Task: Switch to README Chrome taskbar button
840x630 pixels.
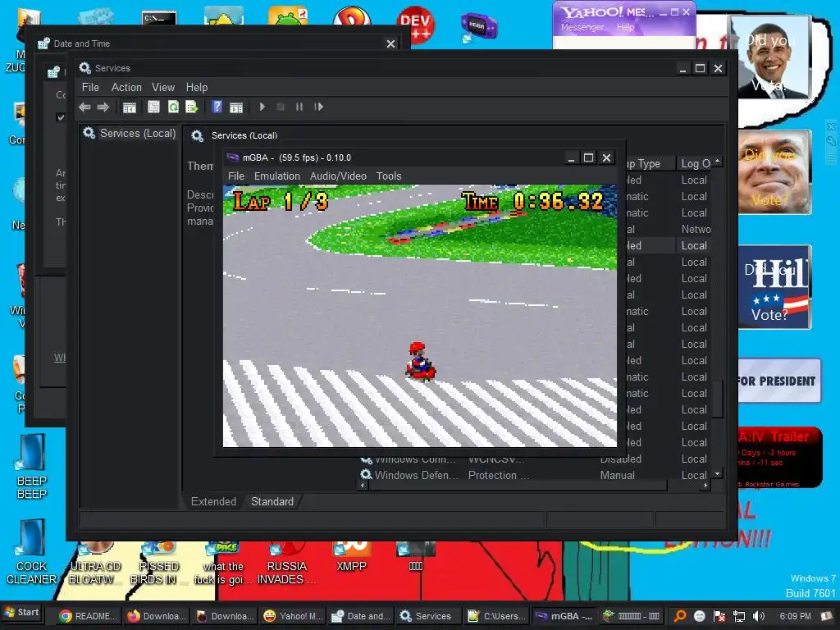Action: [x=88, y=616]
